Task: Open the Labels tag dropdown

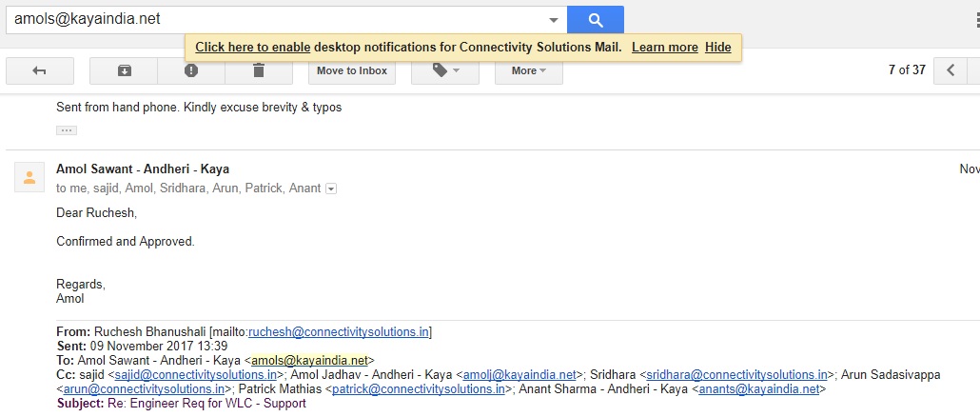Action: [x=445, y=70]
